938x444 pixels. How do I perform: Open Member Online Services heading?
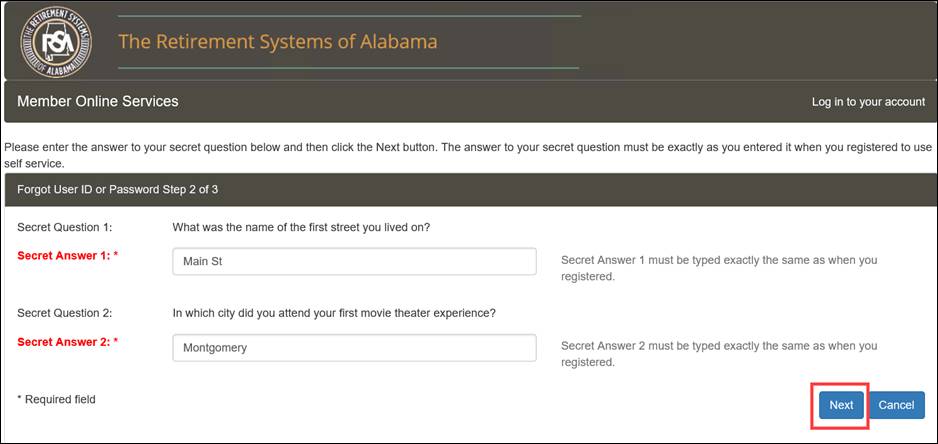pyautogui.click(x=98, y=101)
